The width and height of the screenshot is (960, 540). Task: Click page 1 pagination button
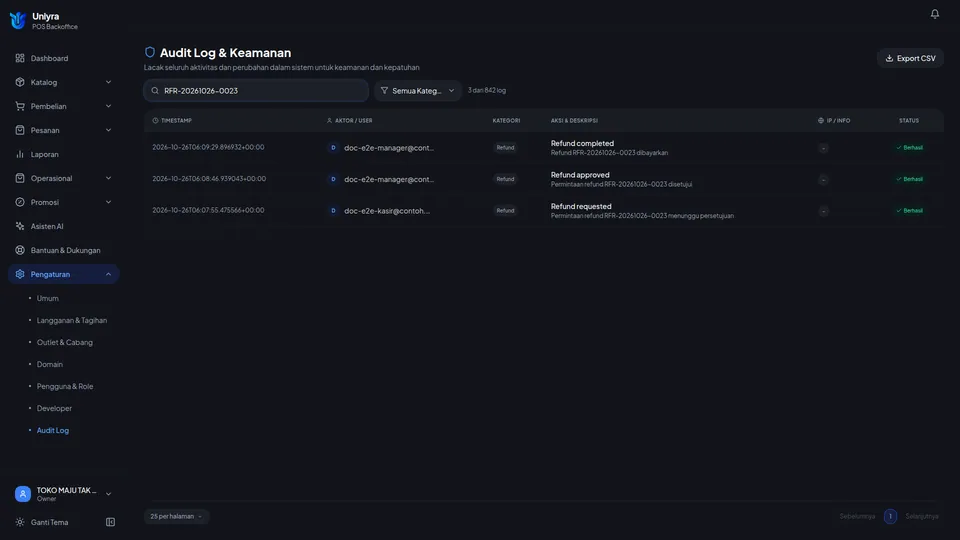890,516
